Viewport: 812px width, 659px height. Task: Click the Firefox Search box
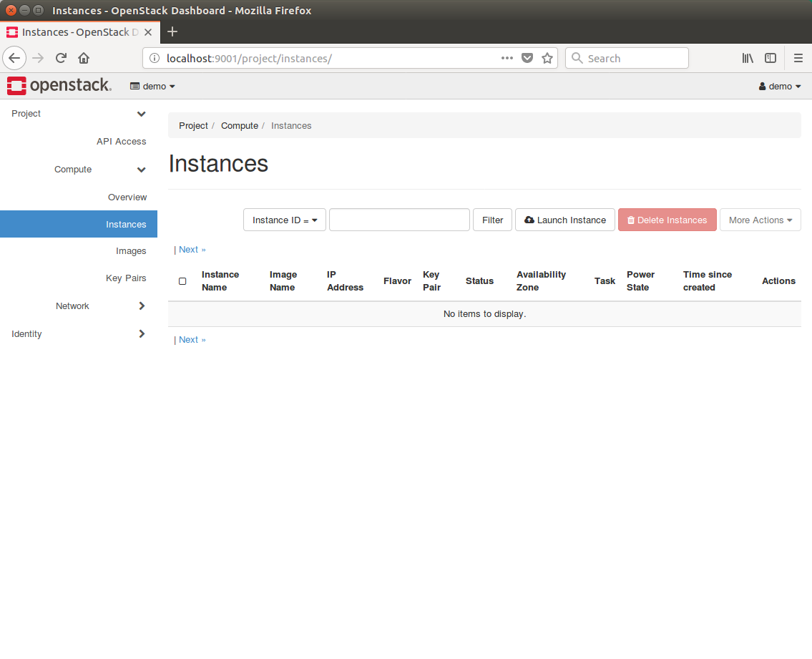point(627,58)
